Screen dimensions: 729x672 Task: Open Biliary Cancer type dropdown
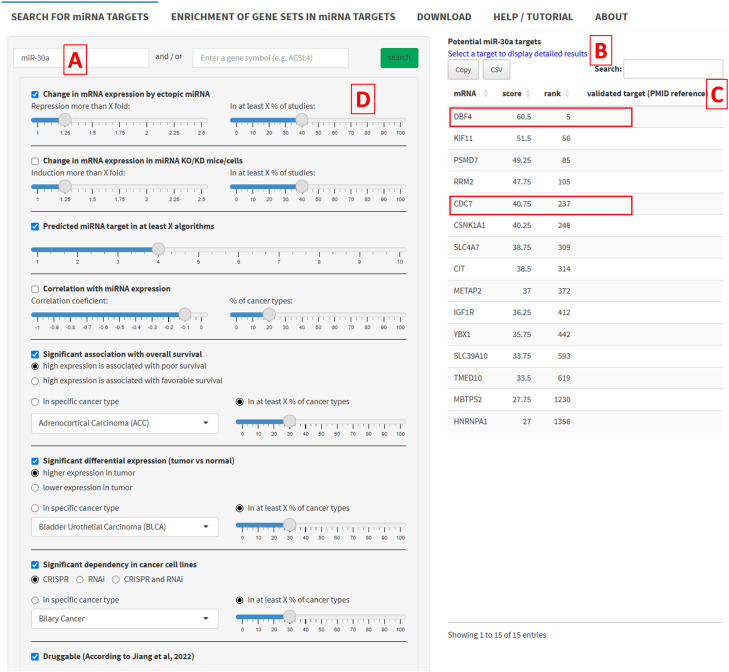point(125,619)
